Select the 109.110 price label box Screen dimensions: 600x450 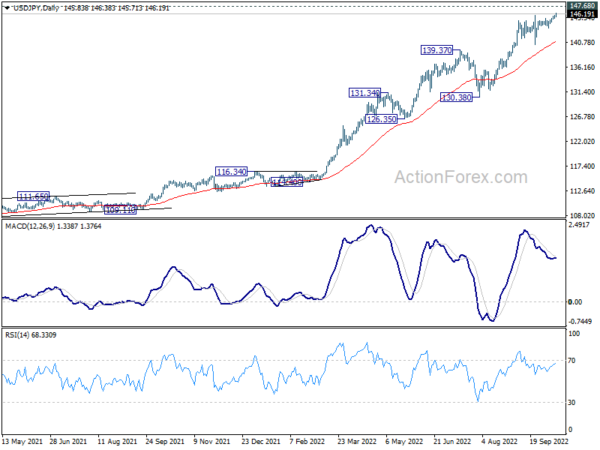tap(120, 210)
